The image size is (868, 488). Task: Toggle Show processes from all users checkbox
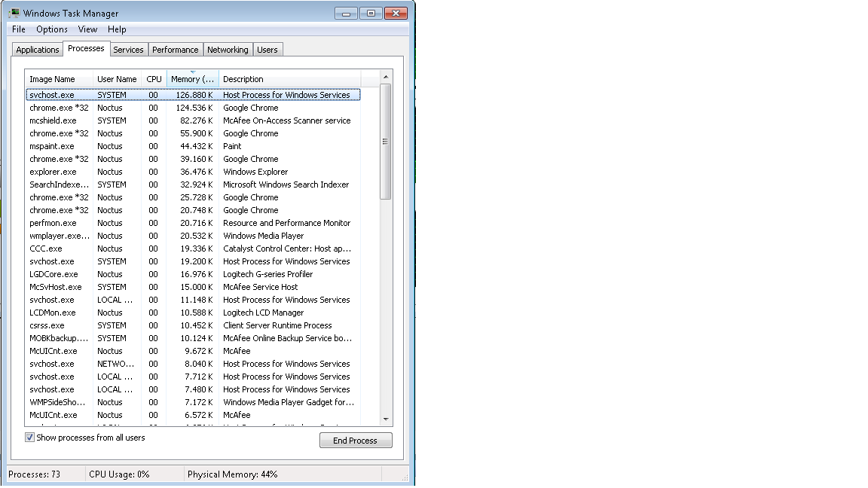(29, 438)
